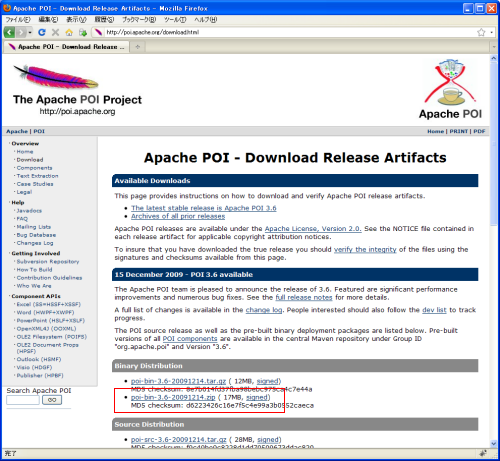
Task: Open Bug Database sidebar link
Action: coord(36,235)
